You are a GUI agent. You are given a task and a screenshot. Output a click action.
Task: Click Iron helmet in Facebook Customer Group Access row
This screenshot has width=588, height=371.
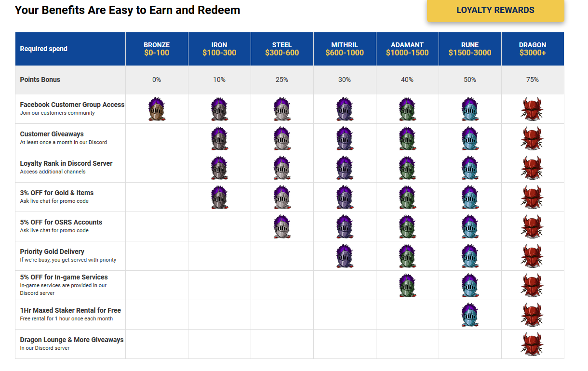219,109
